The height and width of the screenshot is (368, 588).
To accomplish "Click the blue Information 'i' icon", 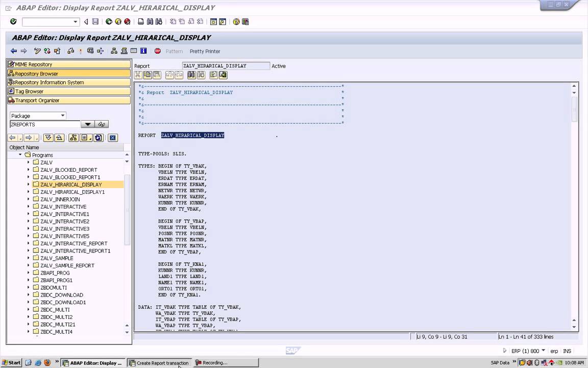I will (x=143, y=51).
